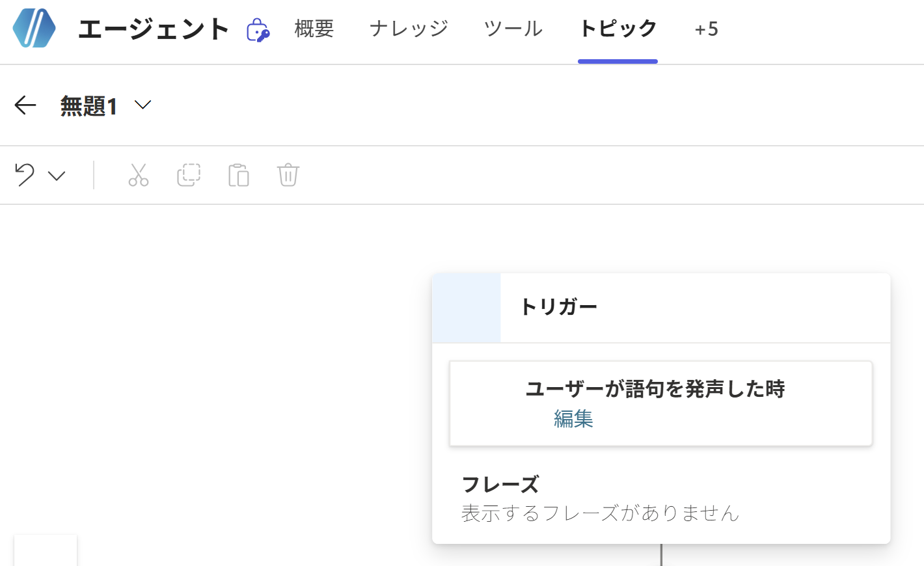Image resolution: width=924 pixels, height=566 pixels.
Task: Click the lock-key icon beside エージェント
Action: (258, 30)
